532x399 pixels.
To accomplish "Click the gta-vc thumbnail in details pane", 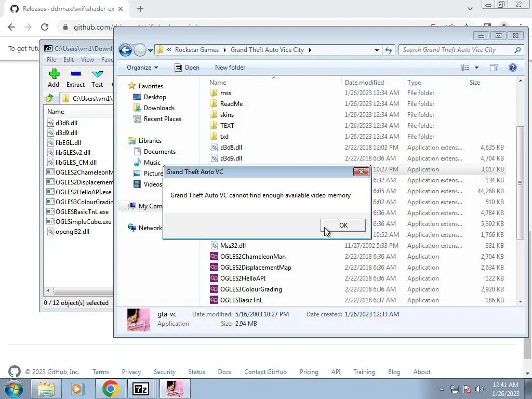I will click(x=138, y=320).
